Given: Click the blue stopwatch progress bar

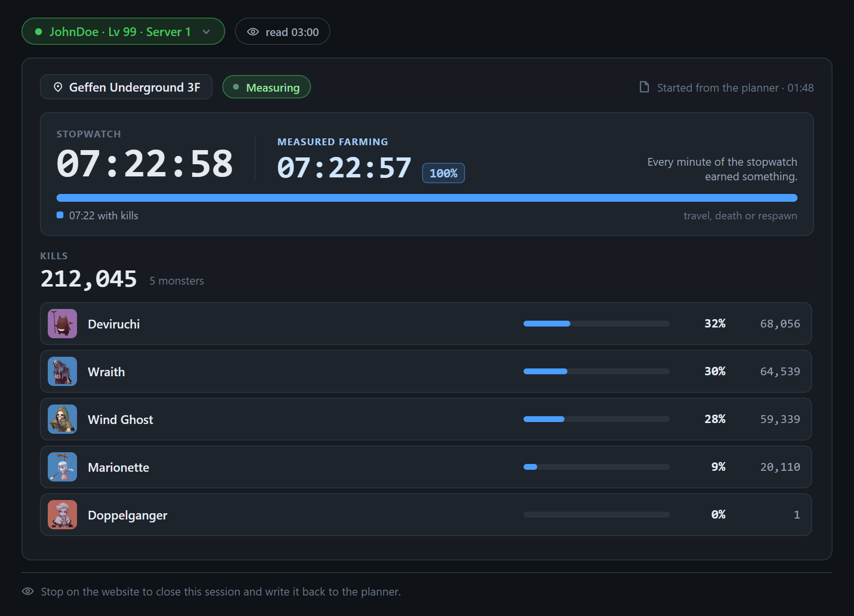Looking at the screenshot, I should tap(427, 198).
